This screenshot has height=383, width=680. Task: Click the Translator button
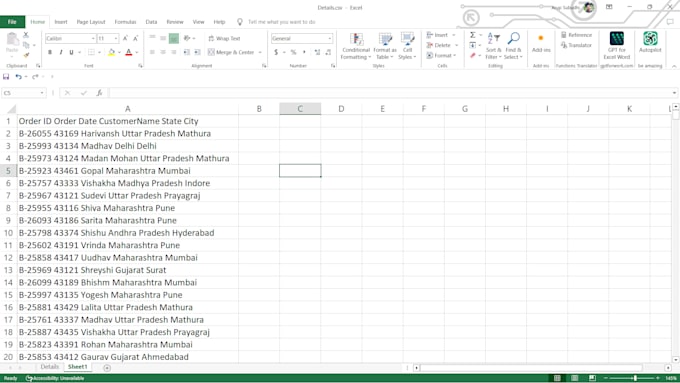576,45
